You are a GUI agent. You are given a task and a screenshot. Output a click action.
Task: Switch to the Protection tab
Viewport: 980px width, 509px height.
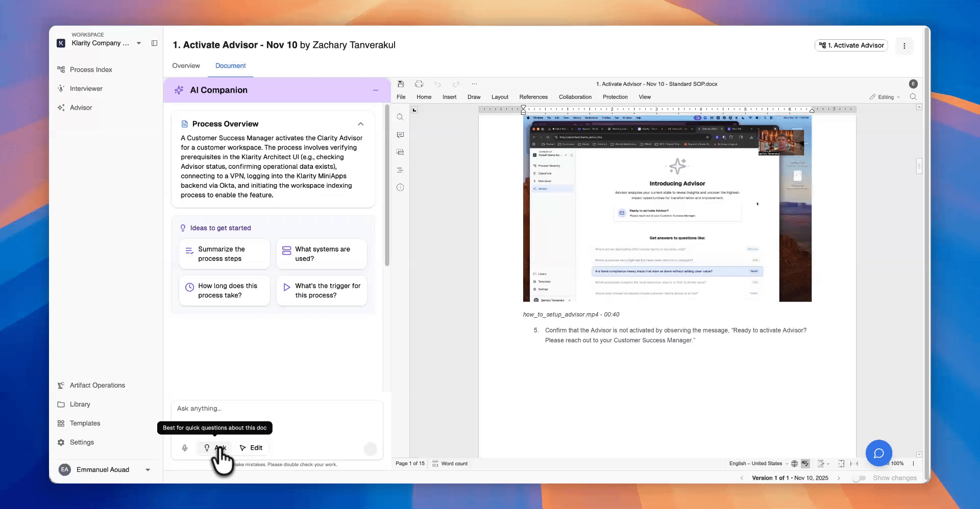(615, 97)
